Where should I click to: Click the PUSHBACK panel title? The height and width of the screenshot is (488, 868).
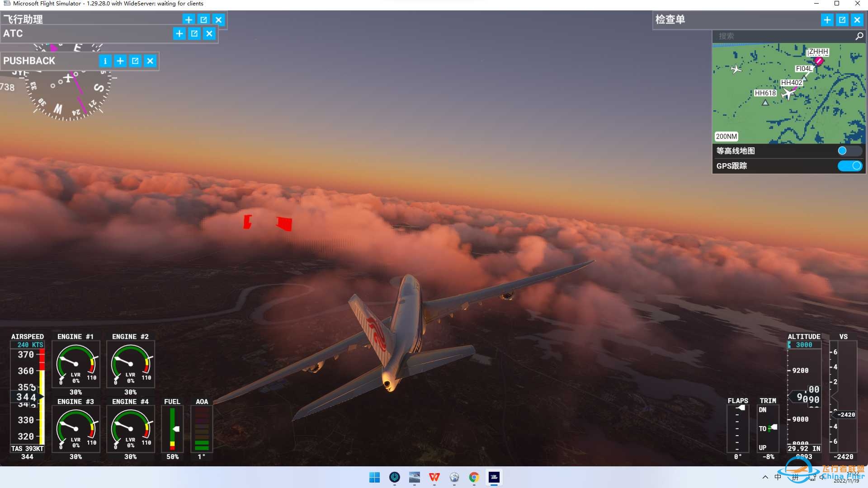tap(29, 61)
